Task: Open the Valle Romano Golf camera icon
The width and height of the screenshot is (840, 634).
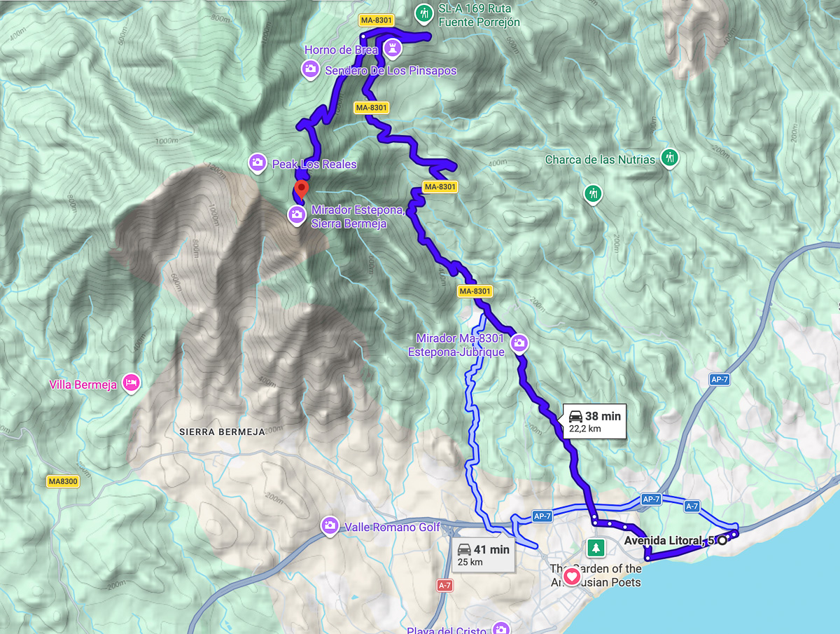Action: click(329, 526)
